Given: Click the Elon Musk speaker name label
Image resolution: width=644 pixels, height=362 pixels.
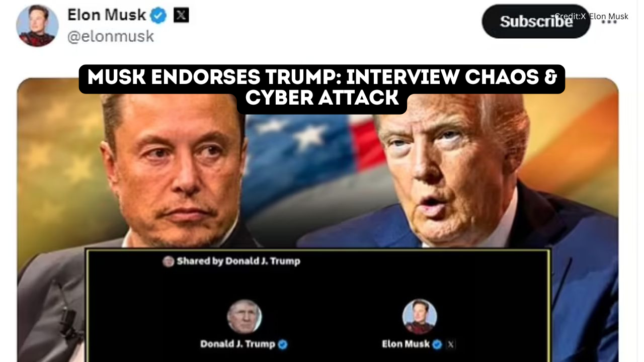Looking at the screenshot, I should tap(406, 344).
